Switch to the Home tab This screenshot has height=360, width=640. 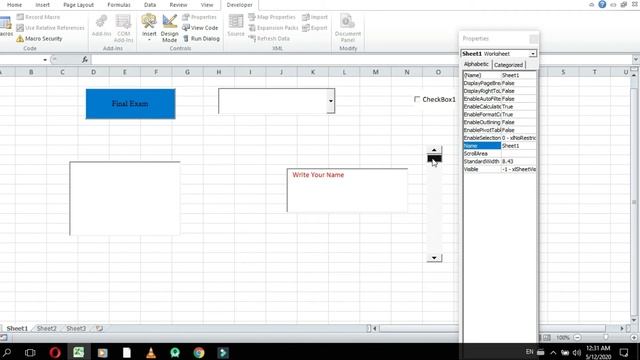(x=14, y=5)
